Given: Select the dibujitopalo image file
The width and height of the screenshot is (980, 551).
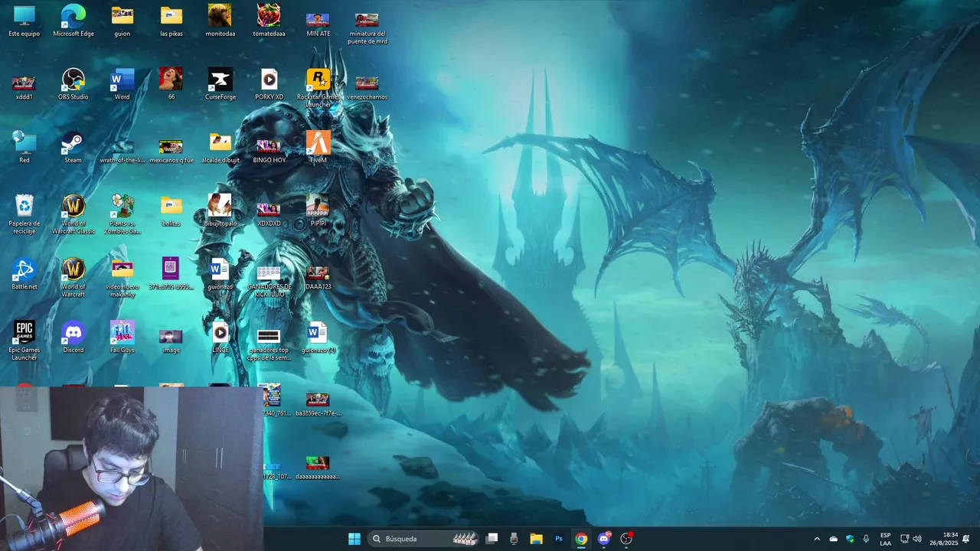Looking at the screenshot, I should pyautogui.click(x=220, y=210).
